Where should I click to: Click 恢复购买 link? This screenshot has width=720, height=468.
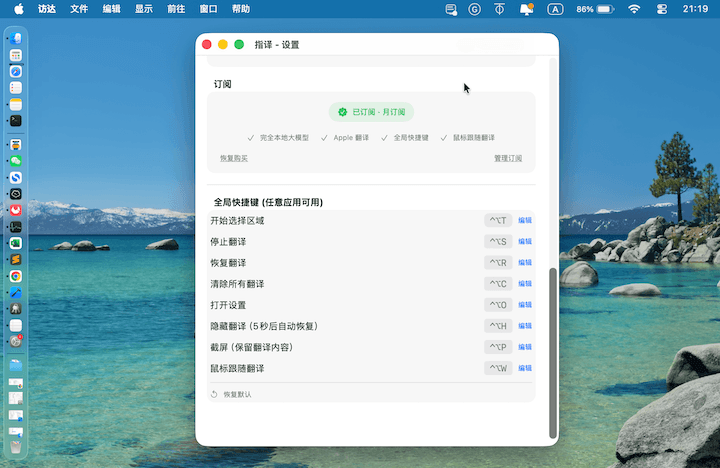click(x=234, y=158)
